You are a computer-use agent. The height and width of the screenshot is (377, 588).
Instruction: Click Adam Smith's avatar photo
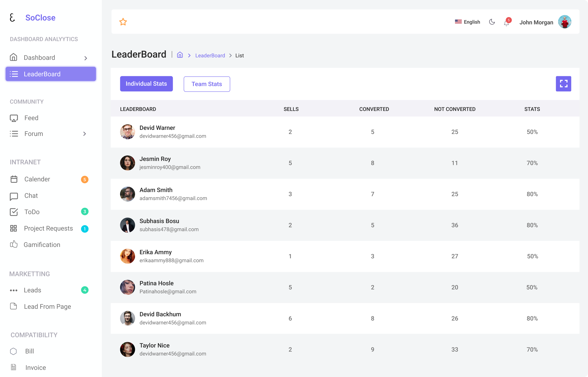tap(128, 194)
